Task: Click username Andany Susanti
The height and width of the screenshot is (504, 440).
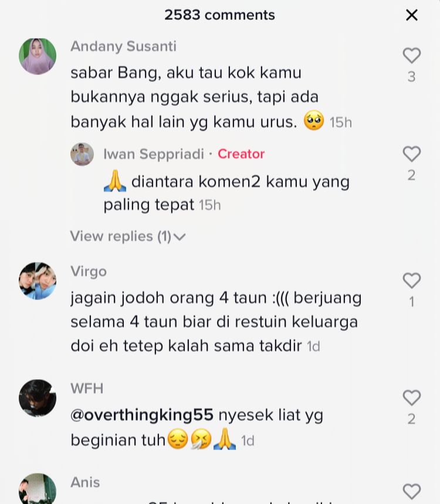Action: pyautogui.click(x=124, y=46)
